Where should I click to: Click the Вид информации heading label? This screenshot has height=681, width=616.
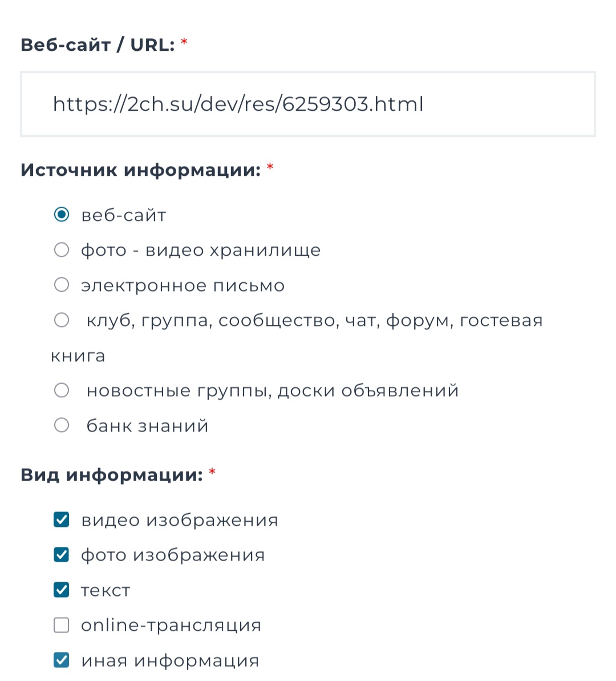point(112,475)
